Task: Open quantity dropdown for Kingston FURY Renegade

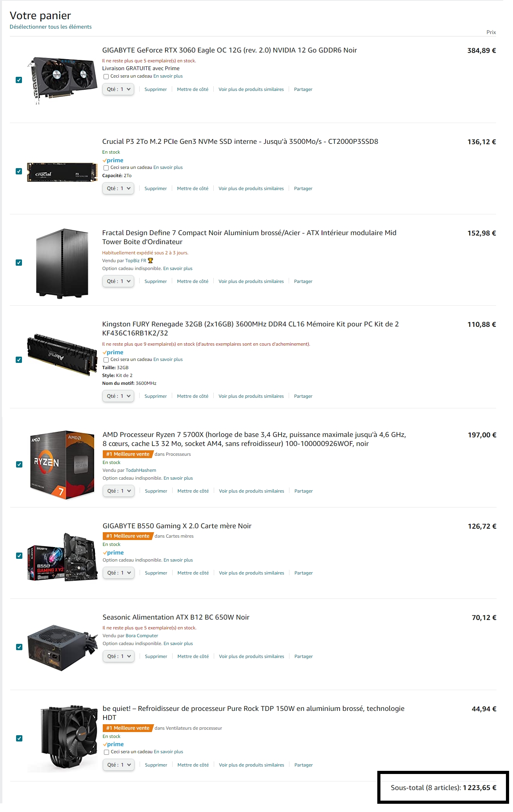Action: [118, 396]
